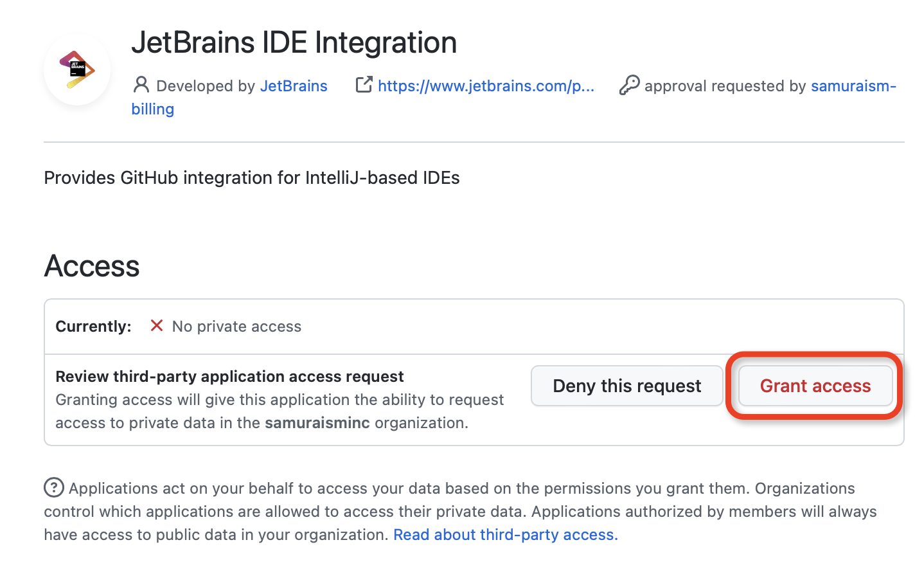Click the Review third-party application access request title
924x585 pixels.
(229, 376)
